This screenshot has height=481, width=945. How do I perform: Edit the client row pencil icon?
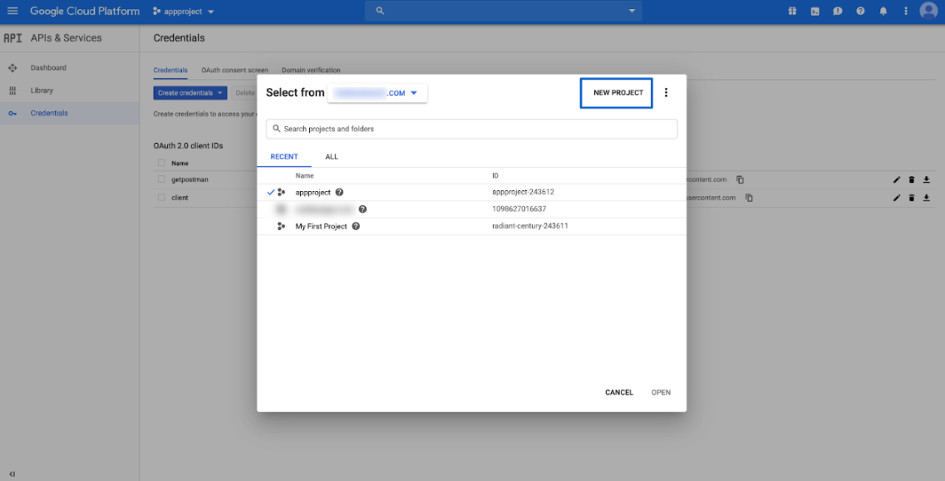[x=896, y=198]
